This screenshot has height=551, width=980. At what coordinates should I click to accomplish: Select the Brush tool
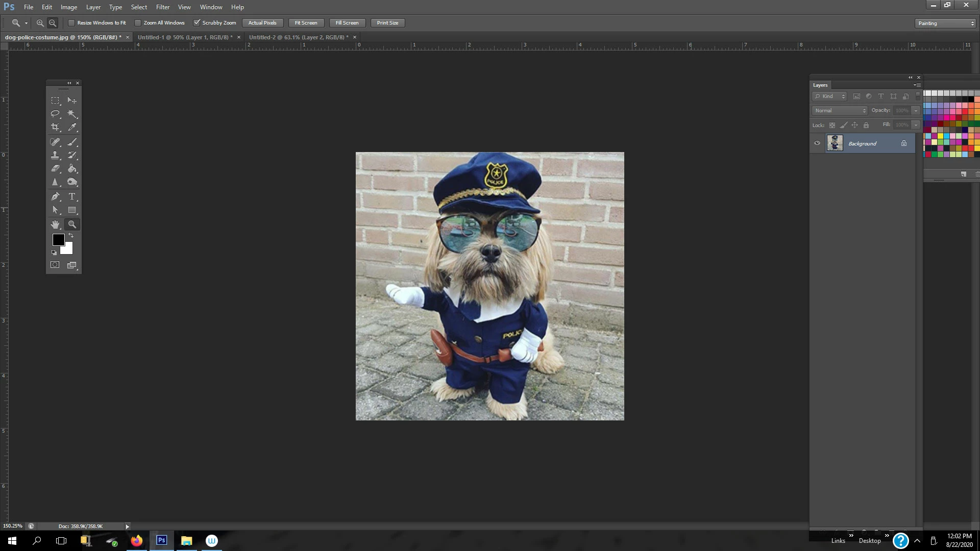[x=72, y=142]
